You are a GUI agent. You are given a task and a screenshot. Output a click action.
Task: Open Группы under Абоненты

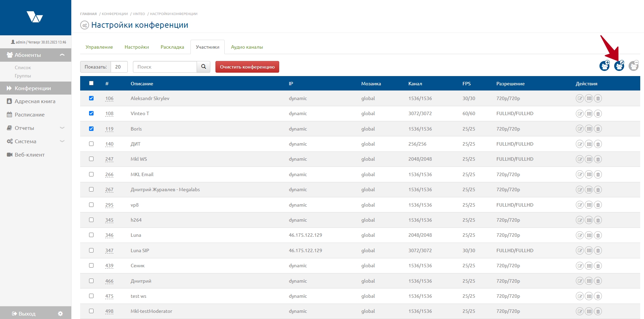click(x=23, y=76)
